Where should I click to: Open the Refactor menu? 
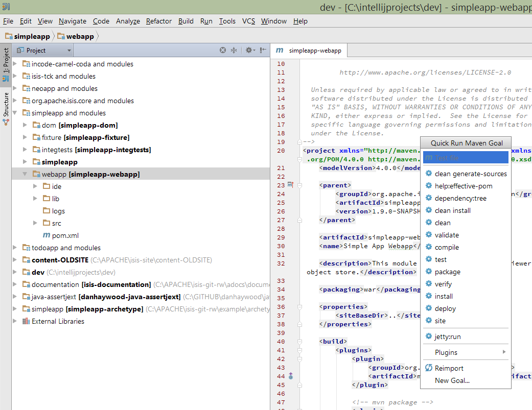(x=158, y=21)
